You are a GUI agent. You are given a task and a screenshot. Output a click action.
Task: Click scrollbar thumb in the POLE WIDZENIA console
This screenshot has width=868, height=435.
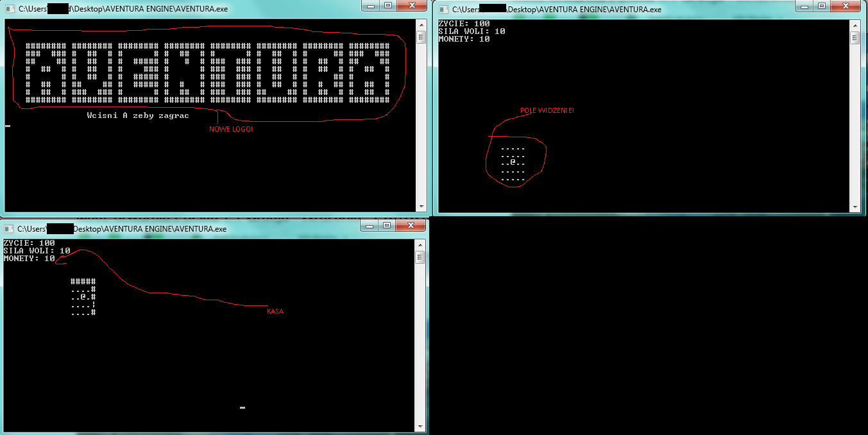tap(855, 37)
